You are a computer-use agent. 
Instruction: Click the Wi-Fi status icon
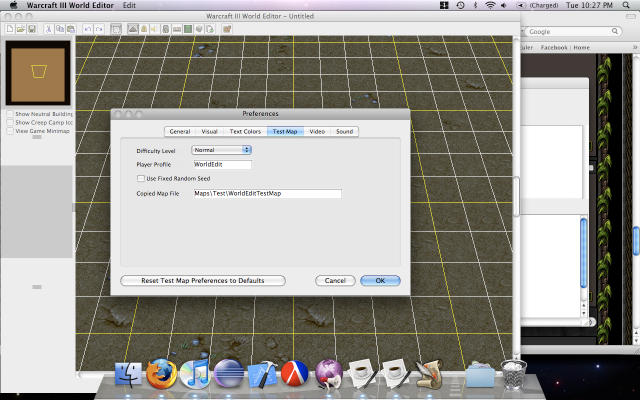[x=490, y=5]
